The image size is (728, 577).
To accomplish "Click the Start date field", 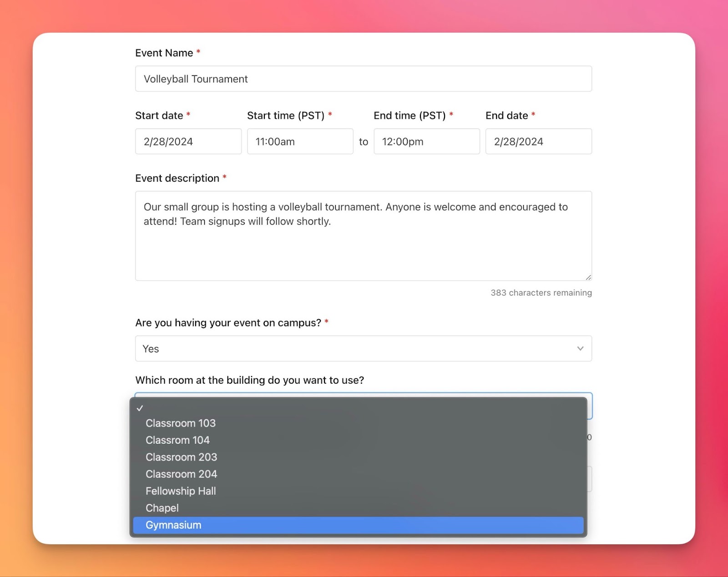I will pos(188,141).
